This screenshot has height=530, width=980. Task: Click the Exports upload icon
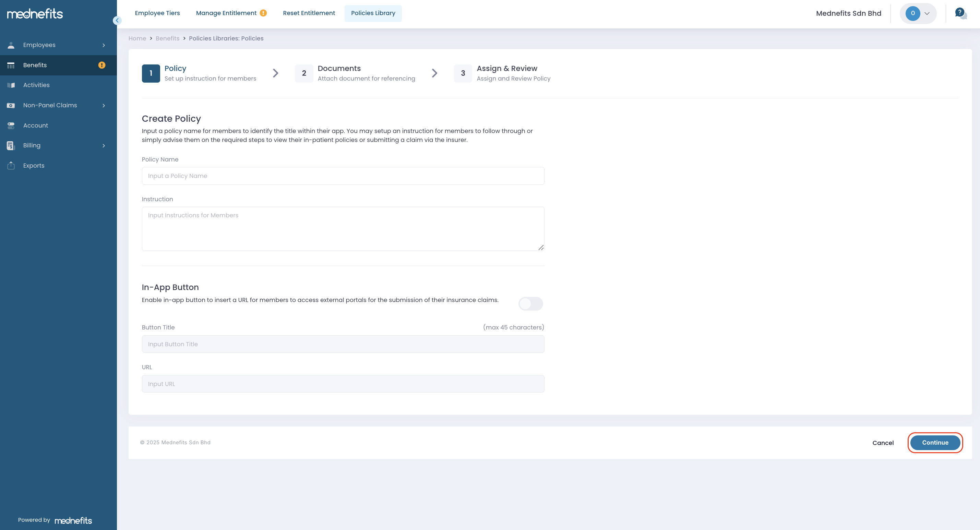pos(11,166)
